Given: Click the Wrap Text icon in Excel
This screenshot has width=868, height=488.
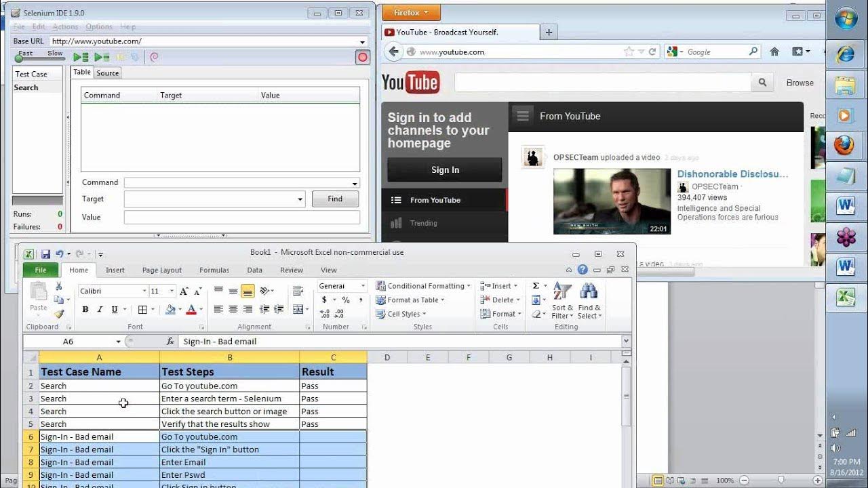Looking at the screenshot, I should pos(298,291).
